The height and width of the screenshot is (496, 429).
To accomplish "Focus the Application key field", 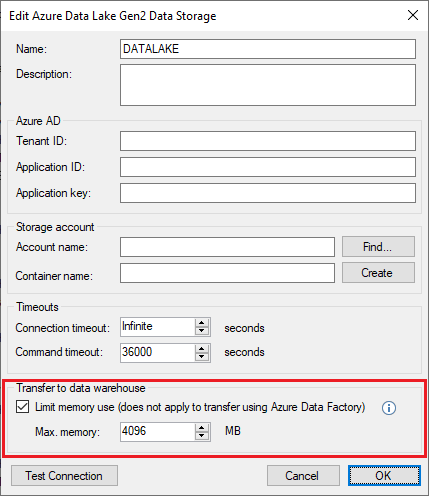I will [268, 193].
